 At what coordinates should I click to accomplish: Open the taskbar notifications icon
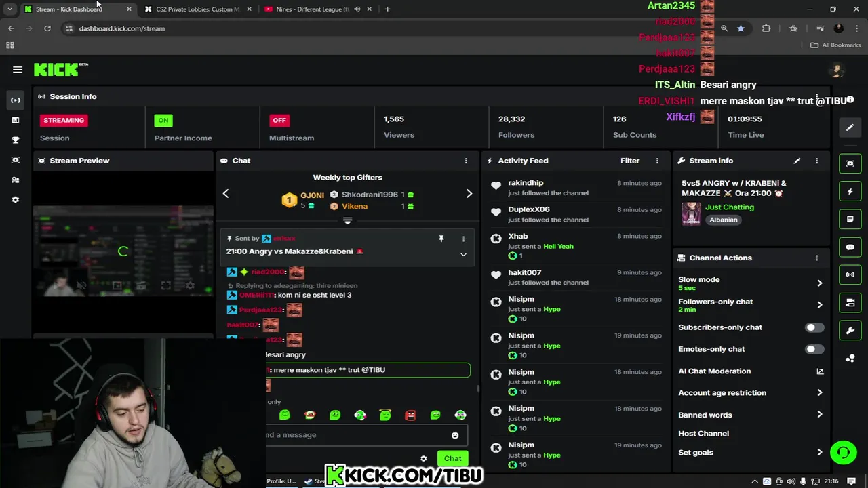851,481
